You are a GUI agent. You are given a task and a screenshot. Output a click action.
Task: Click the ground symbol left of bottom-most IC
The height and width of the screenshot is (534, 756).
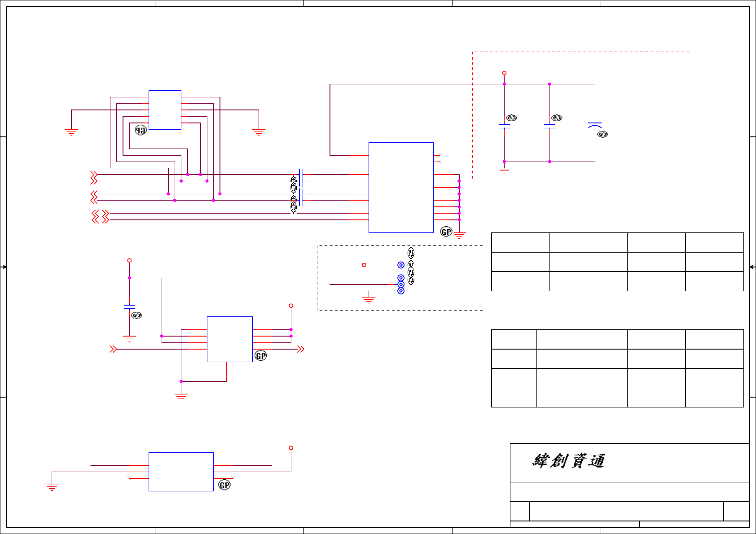click(52, 487)
